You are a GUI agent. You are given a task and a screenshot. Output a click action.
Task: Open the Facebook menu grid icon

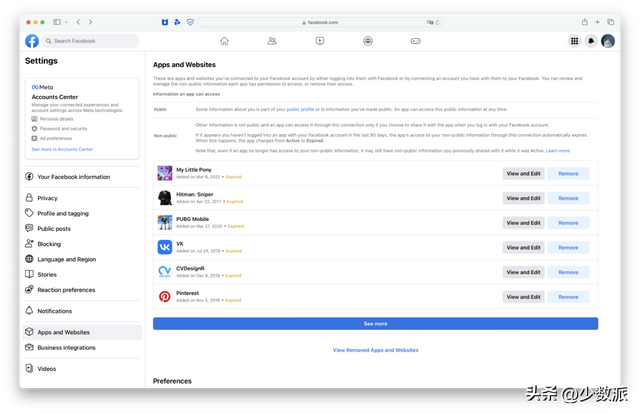pyautogui.click(x=574, y=41)
